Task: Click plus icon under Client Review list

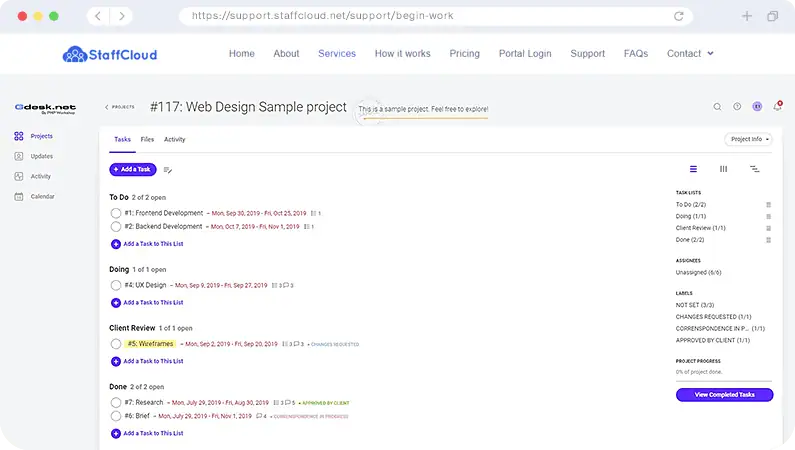Action: [x=116, y=362]
